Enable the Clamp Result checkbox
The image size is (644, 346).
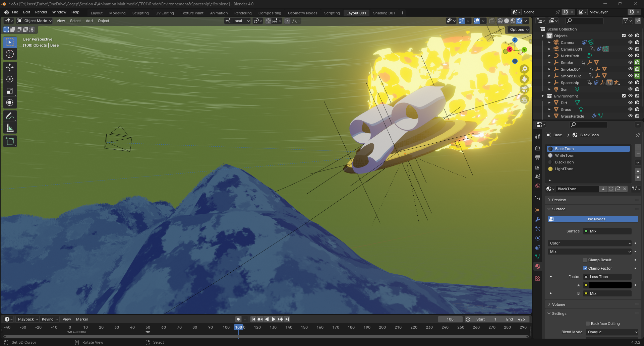click(585, 260)
